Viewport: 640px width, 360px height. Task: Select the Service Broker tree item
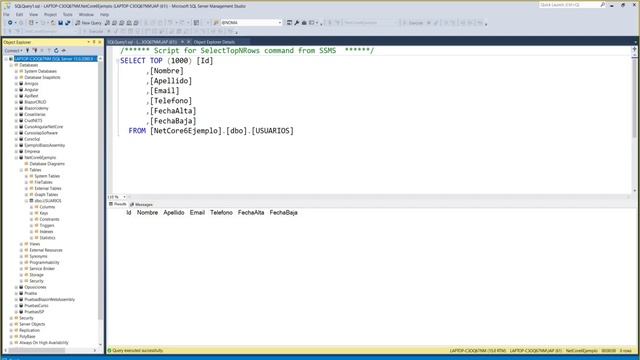tap(42, 269)
